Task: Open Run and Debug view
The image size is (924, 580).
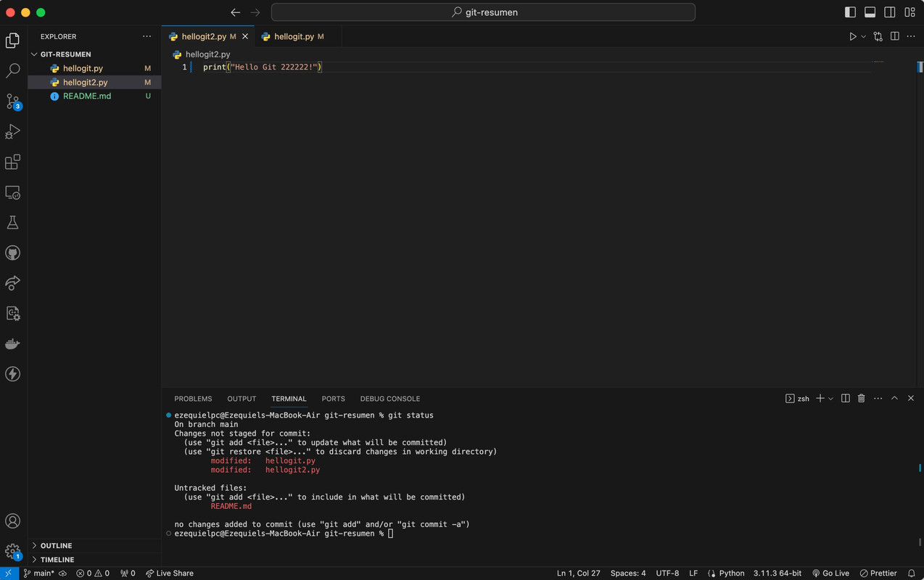Action: point(12,131)
